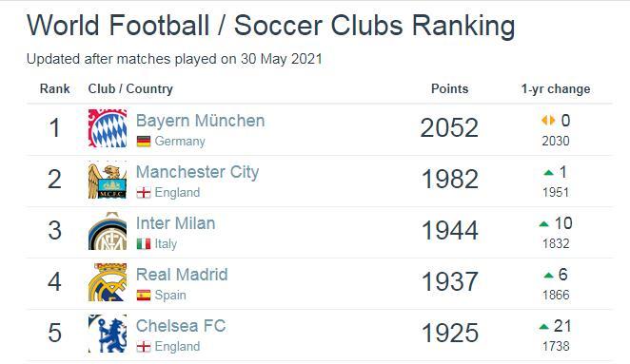This screenshot has height=364, width=630.
Task: Click the Inter Milan club crest
Action: [x=108, y=231]
